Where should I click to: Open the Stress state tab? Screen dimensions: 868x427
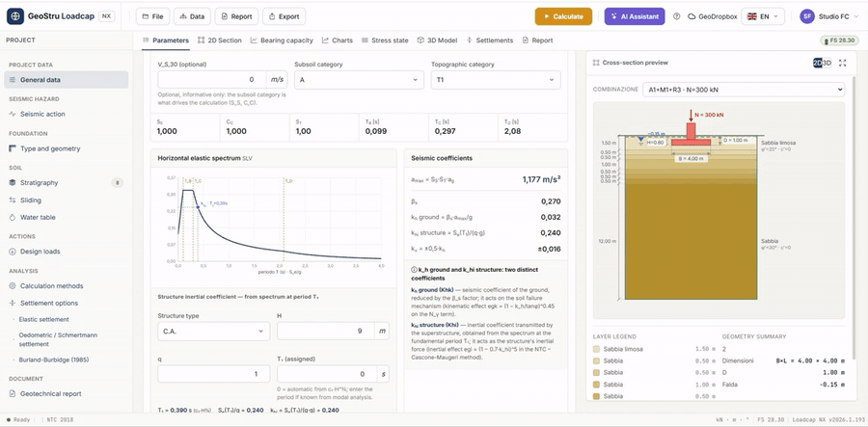click(385, 40)
